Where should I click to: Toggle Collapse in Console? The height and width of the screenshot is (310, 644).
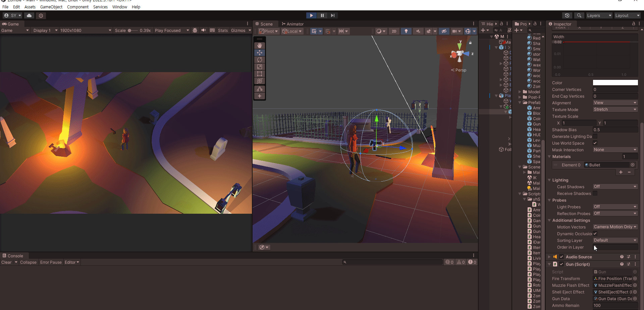point(28,262)
